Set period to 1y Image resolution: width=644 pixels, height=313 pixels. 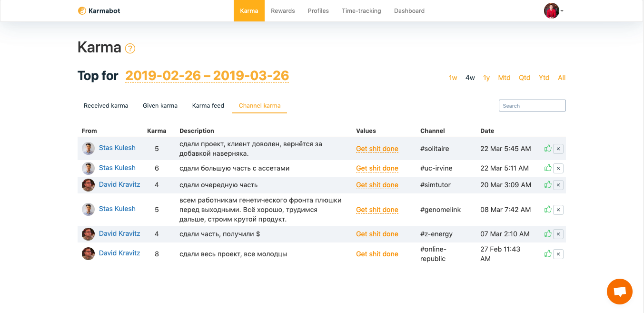(x=486, y=78)
